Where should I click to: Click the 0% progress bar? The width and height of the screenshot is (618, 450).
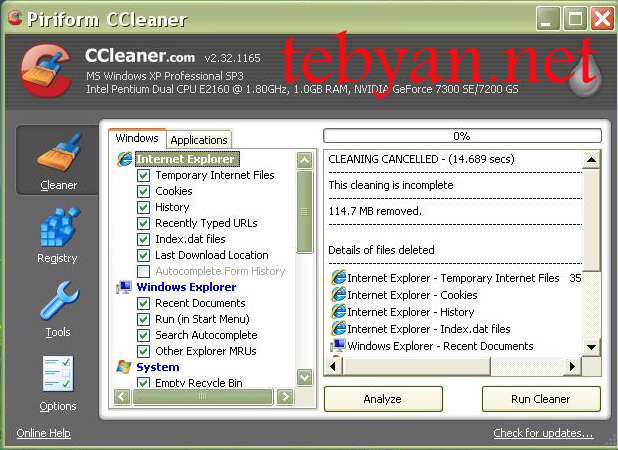click(x=462, y=136)
